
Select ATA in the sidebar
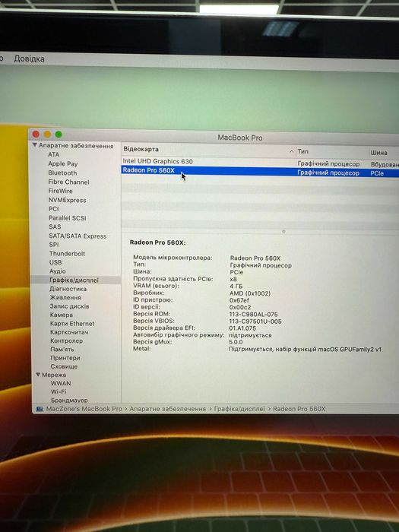pyautogui.click(x=54, y=154)
